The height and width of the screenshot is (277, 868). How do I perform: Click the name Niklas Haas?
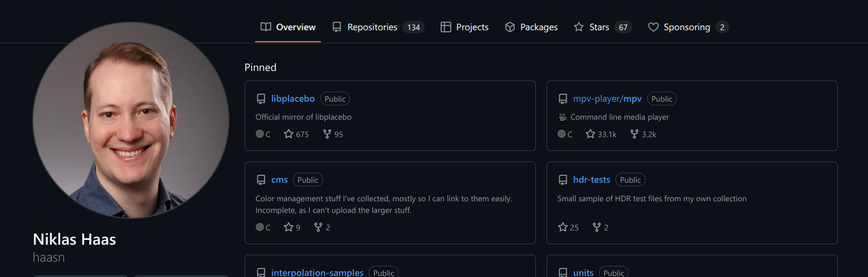(75, 239)
